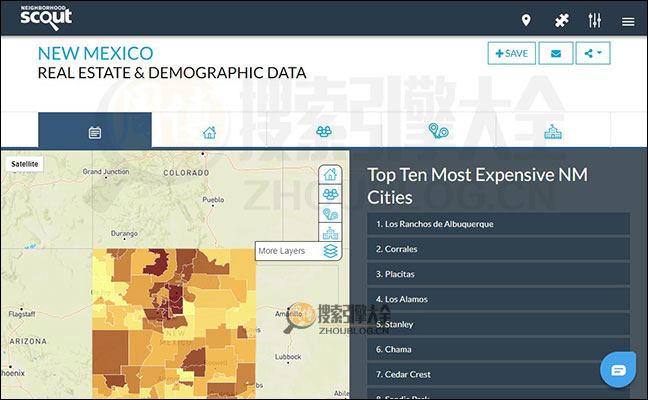This screenshot has height=400, width=648.
Task: Show the schools layer on map
Action: [330, 233]
